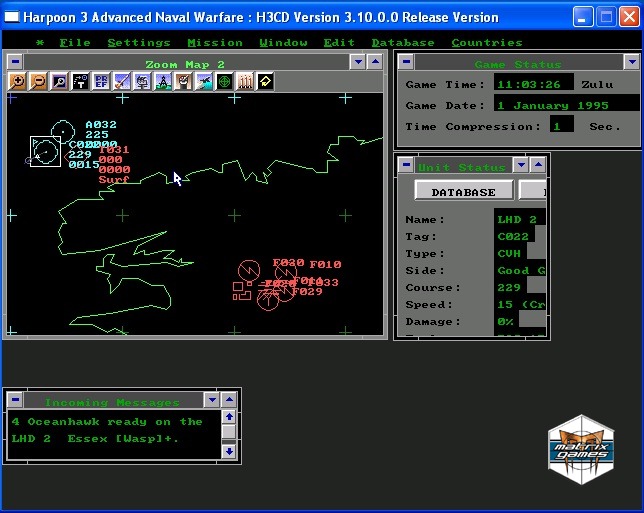Click the ship silhouette toolbar icon
Screen dimensions: 644x513
coord(142,82)
